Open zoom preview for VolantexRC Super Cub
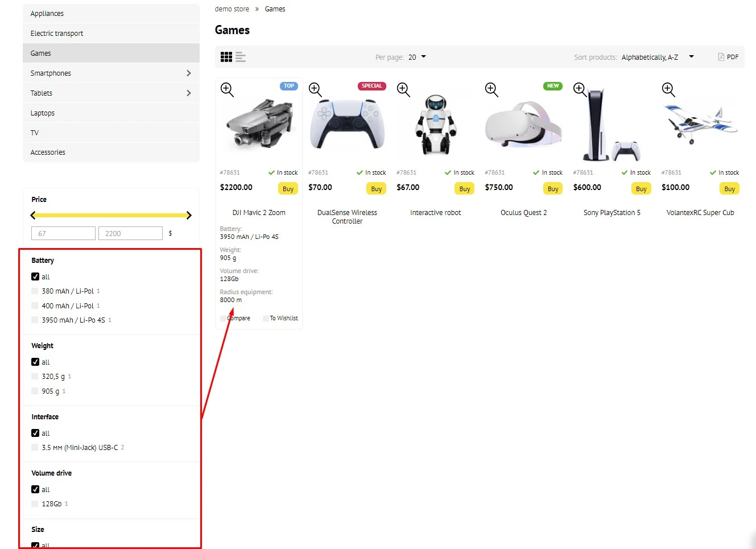The image size is (756, 549). pos(668,89)
